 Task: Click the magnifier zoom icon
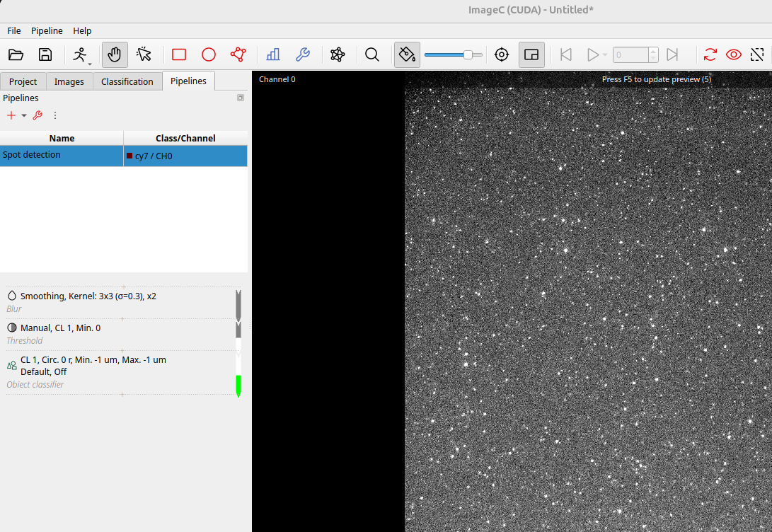coord(372,54)
